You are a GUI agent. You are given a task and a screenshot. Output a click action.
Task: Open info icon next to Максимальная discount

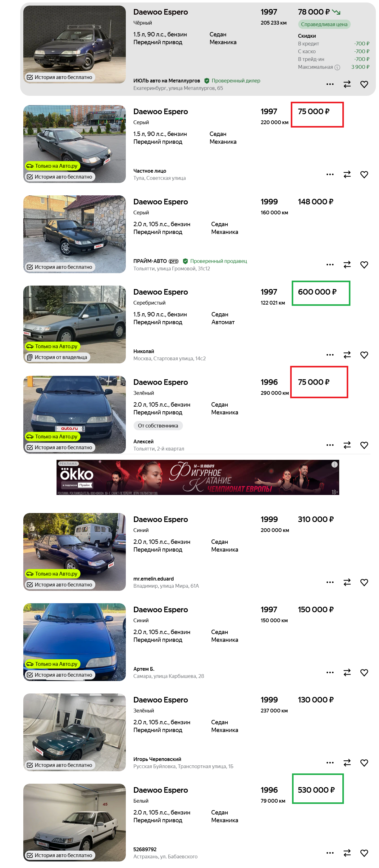coord(337,68)
